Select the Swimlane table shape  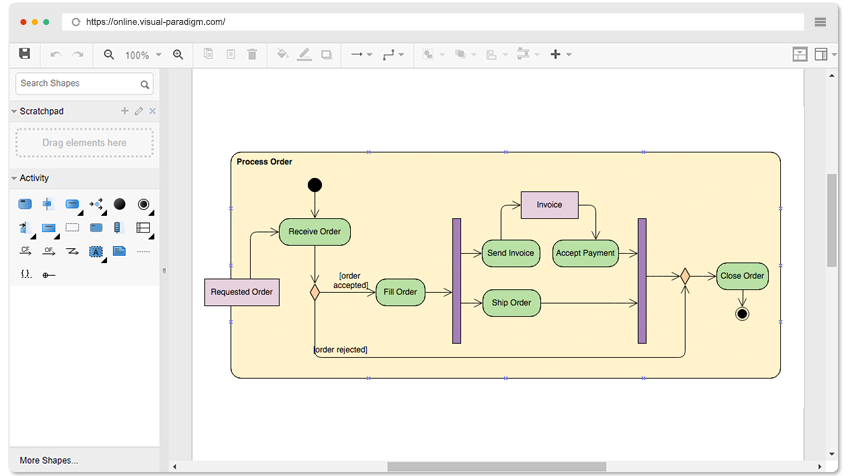coord(143,228)
